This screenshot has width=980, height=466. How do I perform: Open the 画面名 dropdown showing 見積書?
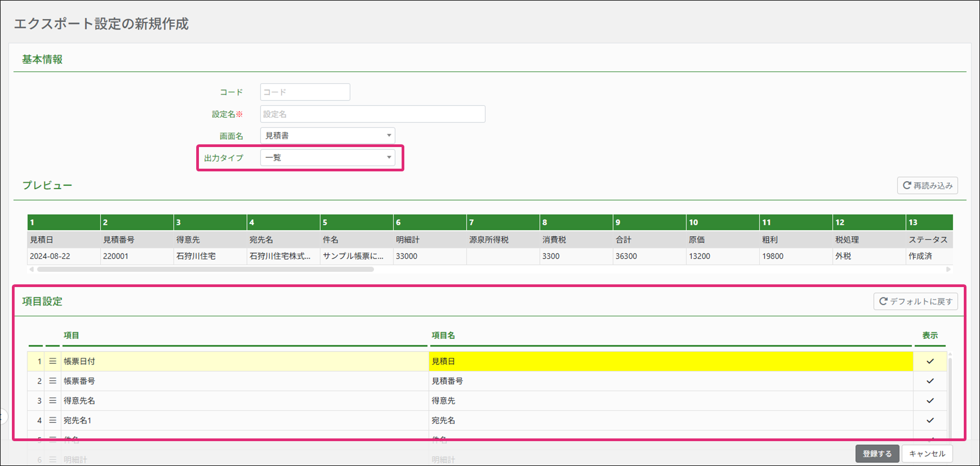coord(328,136)
